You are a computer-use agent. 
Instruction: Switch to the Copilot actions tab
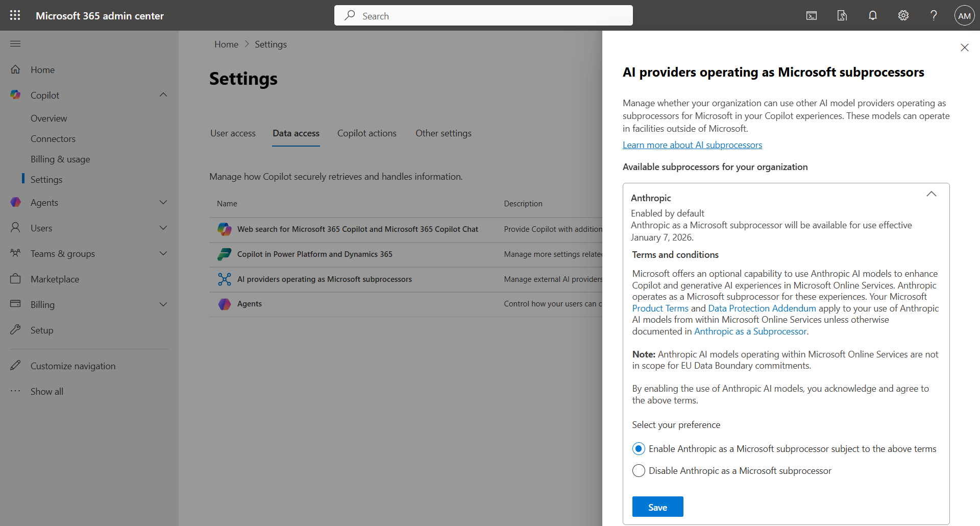[x=366, y=133]
